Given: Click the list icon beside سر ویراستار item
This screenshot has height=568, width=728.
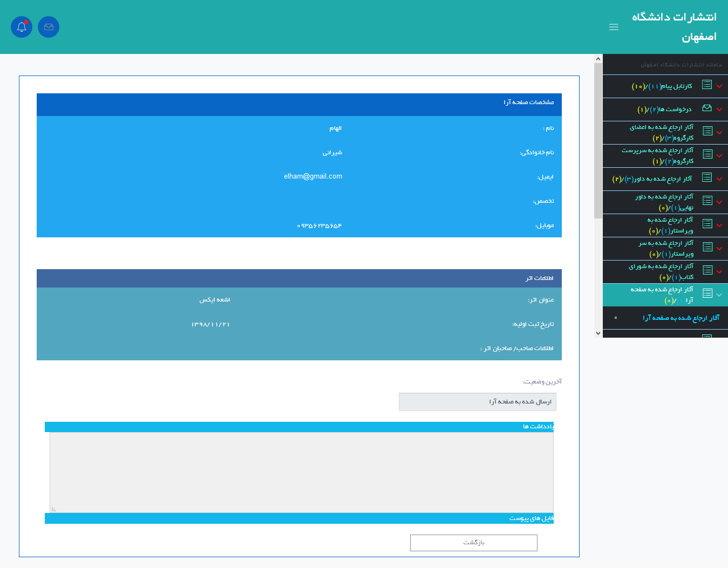Looking at the screenshot, I should [707, 247].
